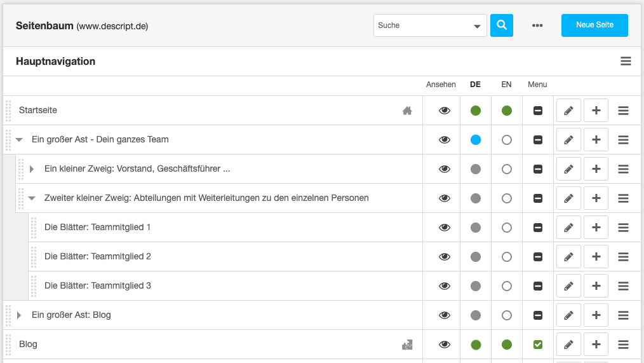Grab the drag handle of Startseite
Viewport: 644px width, 363px height.
point(8,111)
